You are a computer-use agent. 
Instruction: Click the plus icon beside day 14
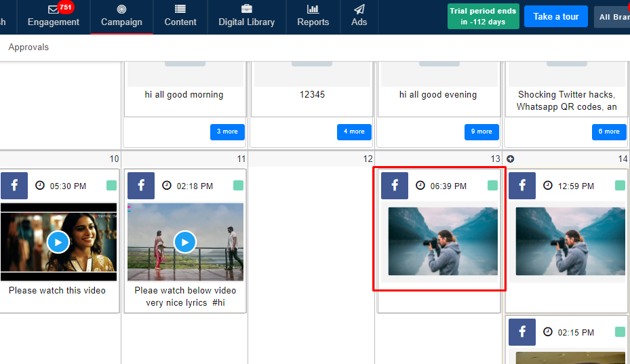(x=511, y=159)
